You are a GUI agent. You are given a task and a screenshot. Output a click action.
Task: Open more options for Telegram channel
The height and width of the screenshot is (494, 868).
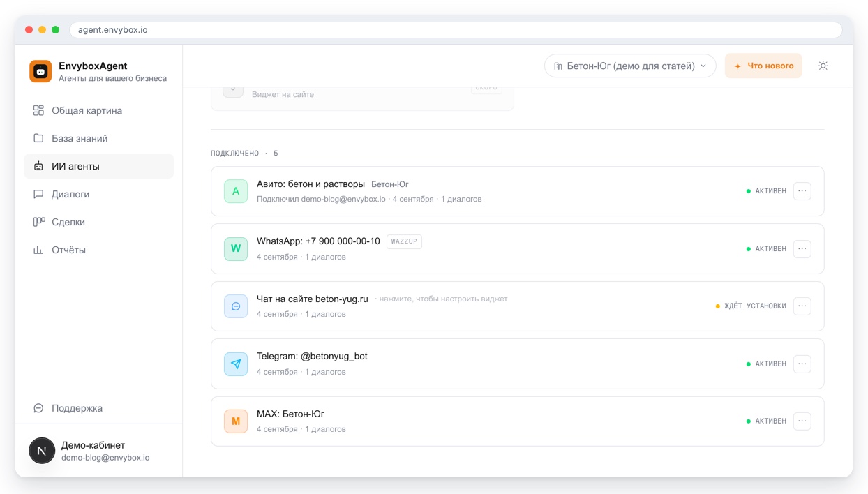pyautogui.click(x=802, y=364)
